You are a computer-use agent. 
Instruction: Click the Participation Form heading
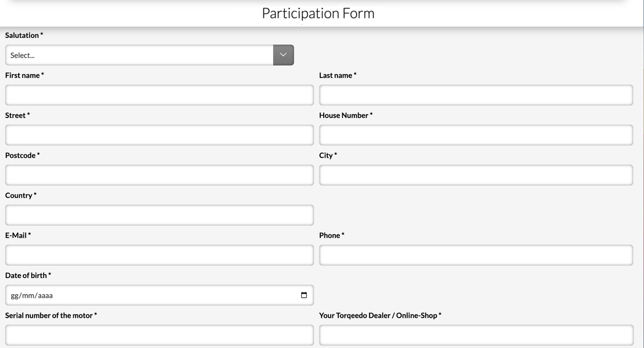click(x=318, y=14)
